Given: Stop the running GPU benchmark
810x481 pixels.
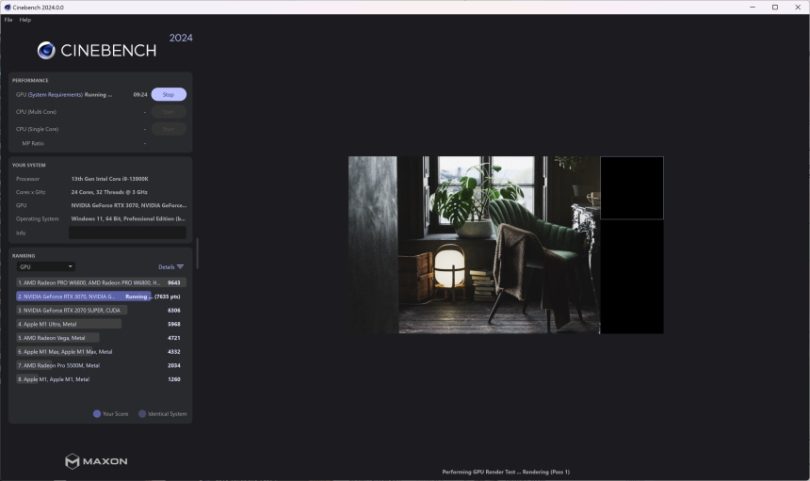Looking at the screenshot, I should [x=168, y=95].
